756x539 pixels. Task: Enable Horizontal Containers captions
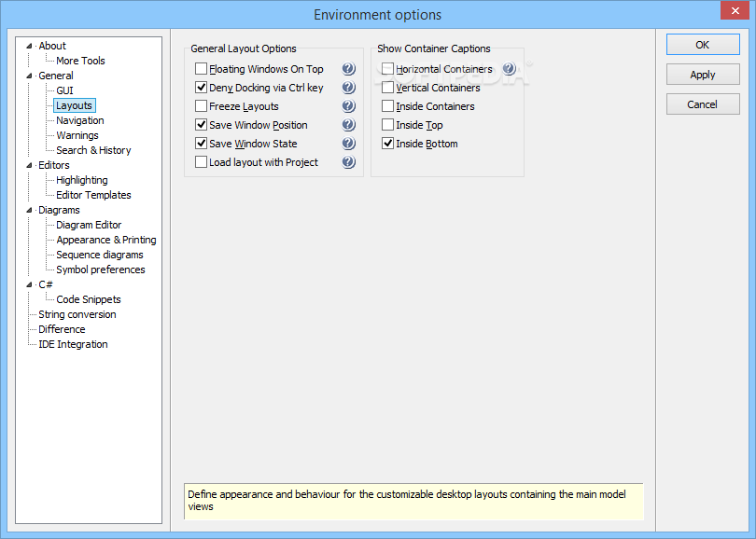tap(387, 69)
